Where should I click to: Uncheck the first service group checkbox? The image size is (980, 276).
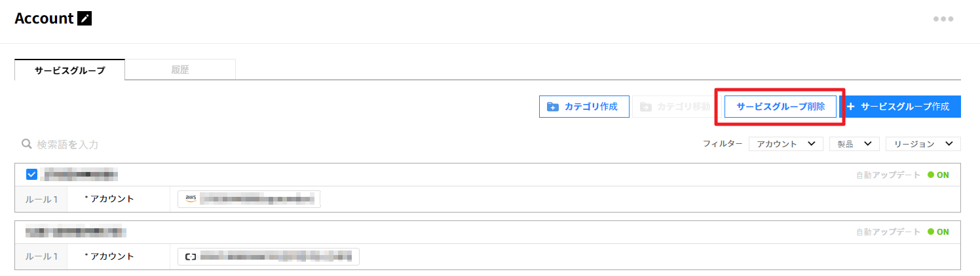(31, 175)
